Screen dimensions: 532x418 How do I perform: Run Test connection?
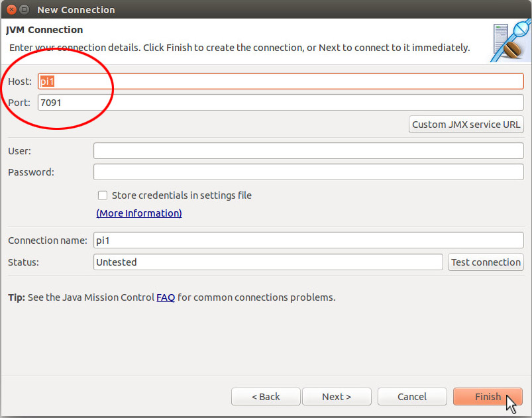(x=486, y=262)
